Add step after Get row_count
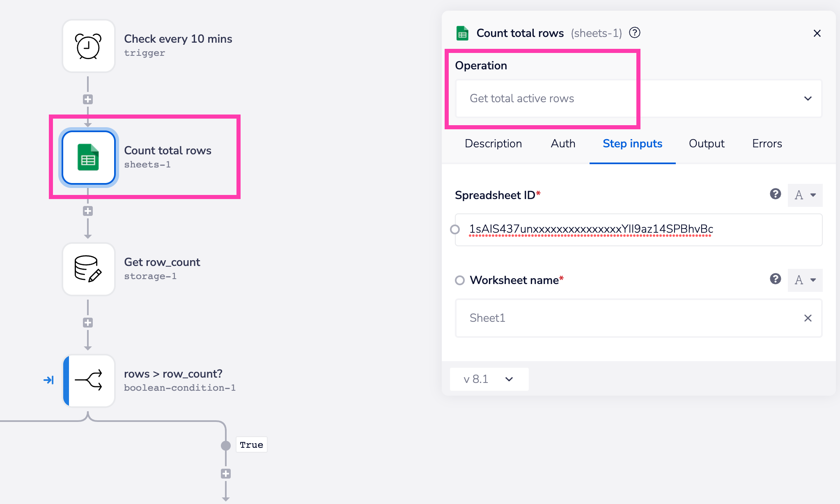 tap(88, 323)
